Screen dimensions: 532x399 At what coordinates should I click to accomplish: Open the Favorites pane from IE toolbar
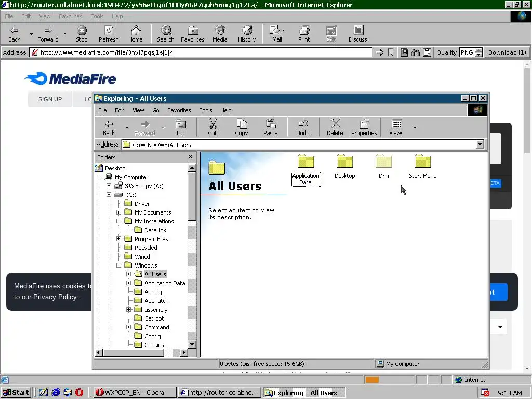click(193, 34)
